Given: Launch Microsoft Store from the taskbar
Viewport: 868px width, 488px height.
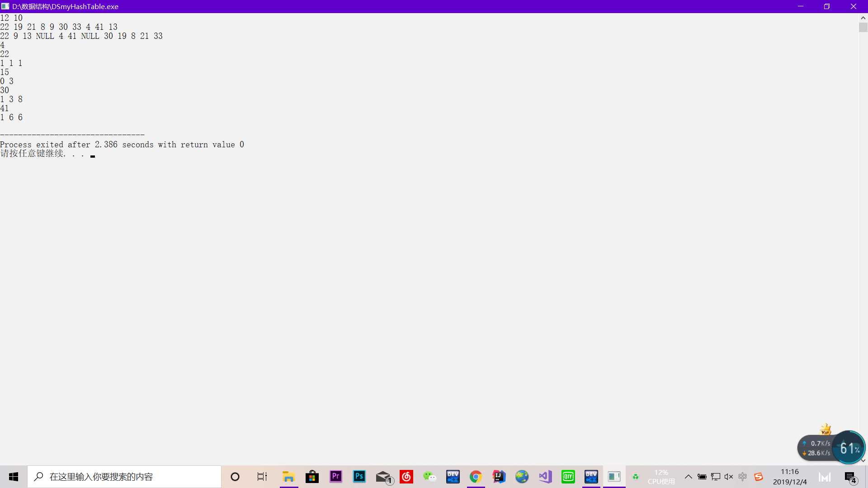Looking at the screenshot, I should (x=312, y=477).
